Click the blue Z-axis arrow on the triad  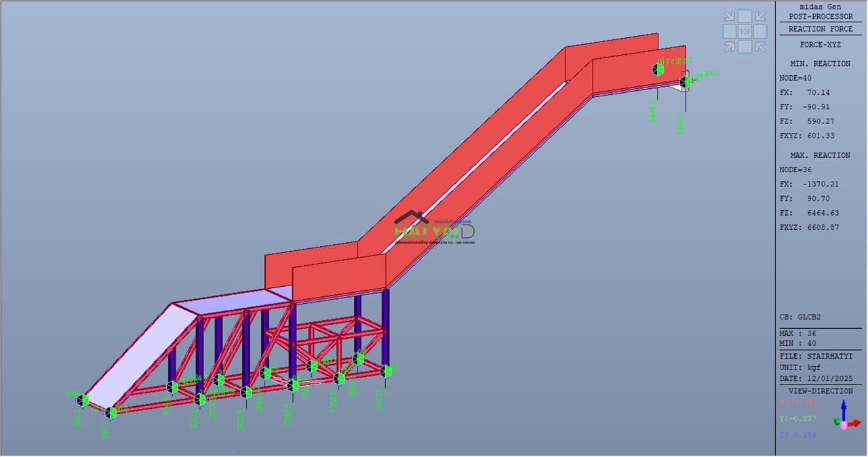844,408
